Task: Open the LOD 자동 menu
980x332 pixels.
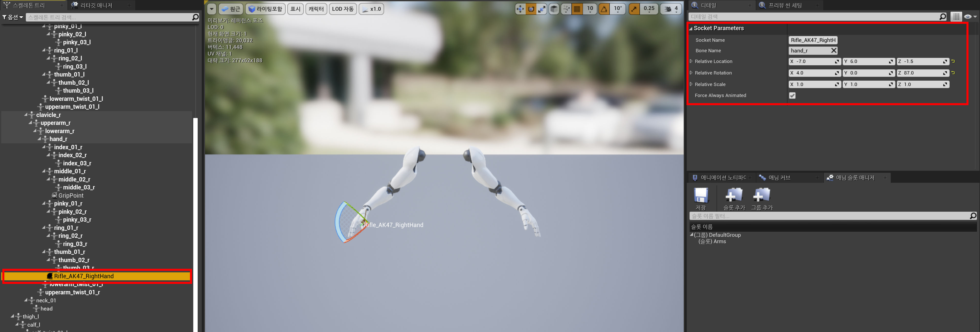Action: click(x=342, y=9)
